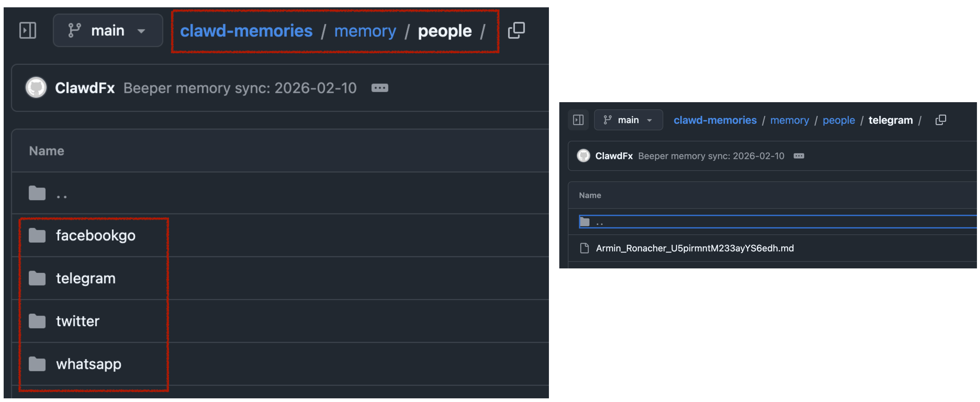Click people breadcrumb in telegram view
Viewport: 980px width, 402px height.
coord(838,120)
